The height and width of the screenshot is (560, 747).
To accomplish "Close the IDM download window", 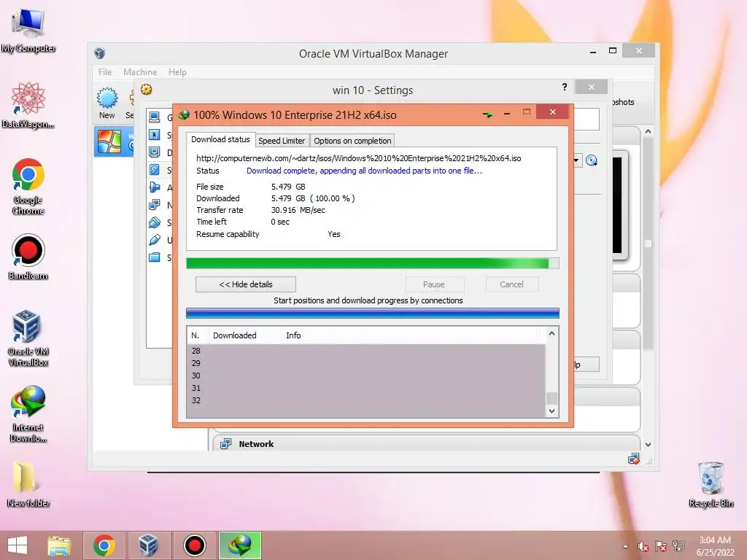I will (x=553, y=112).
